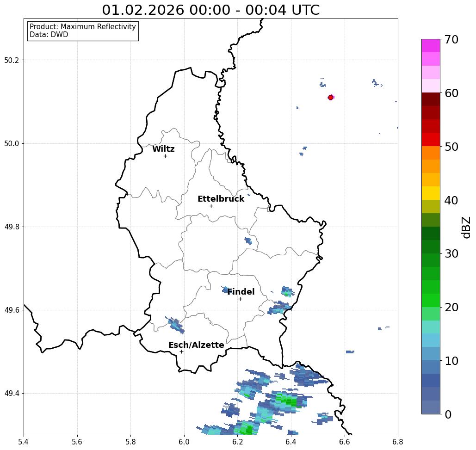Click longitude tick label 5.6
This screenshot has height=450, width=476.
77,442
